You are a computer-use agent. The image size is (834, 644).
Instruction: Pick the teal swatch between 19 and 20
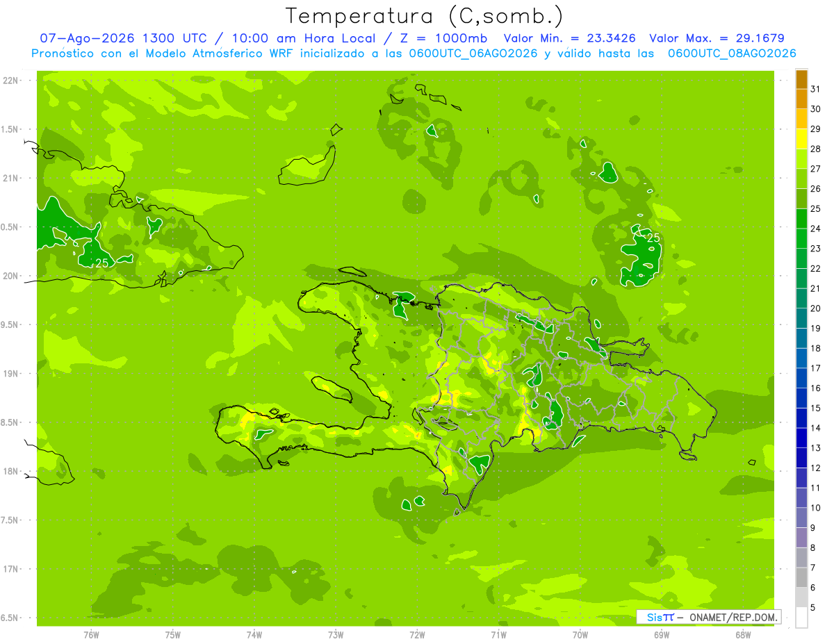(801, 318)
